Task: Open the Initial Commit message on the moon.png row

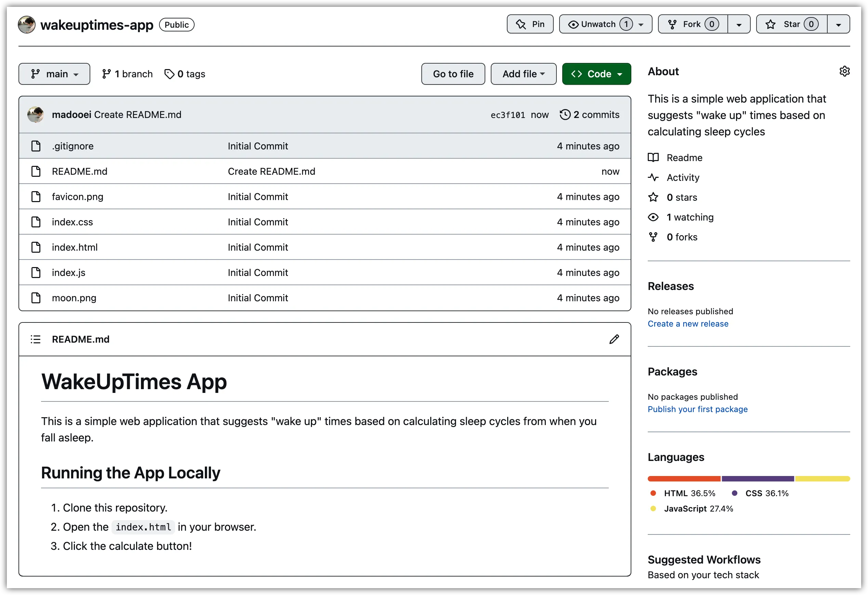Action: click(258, 299)
